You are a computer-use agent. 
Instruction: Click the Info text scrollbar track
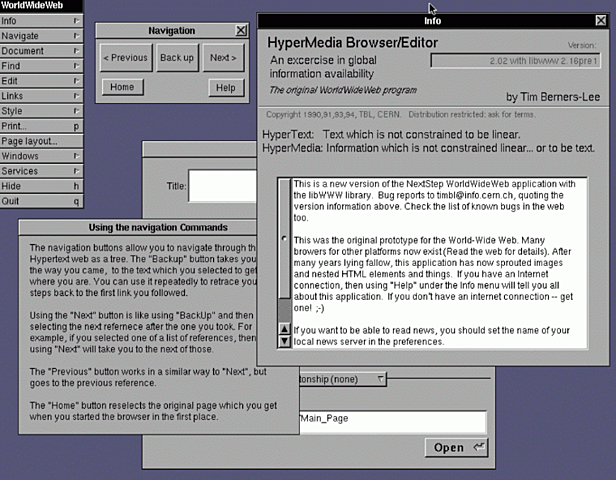284,310
